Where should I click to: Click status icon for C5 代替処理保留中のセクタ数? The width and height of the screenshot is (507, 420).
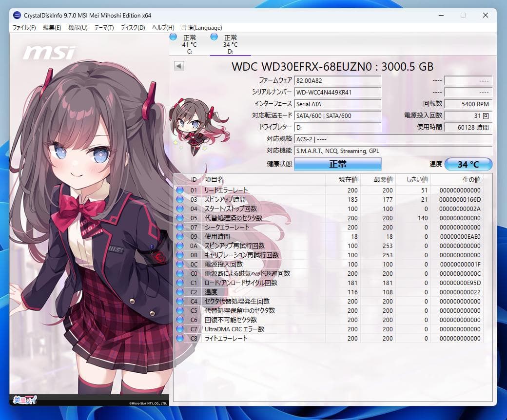(180, 310)
